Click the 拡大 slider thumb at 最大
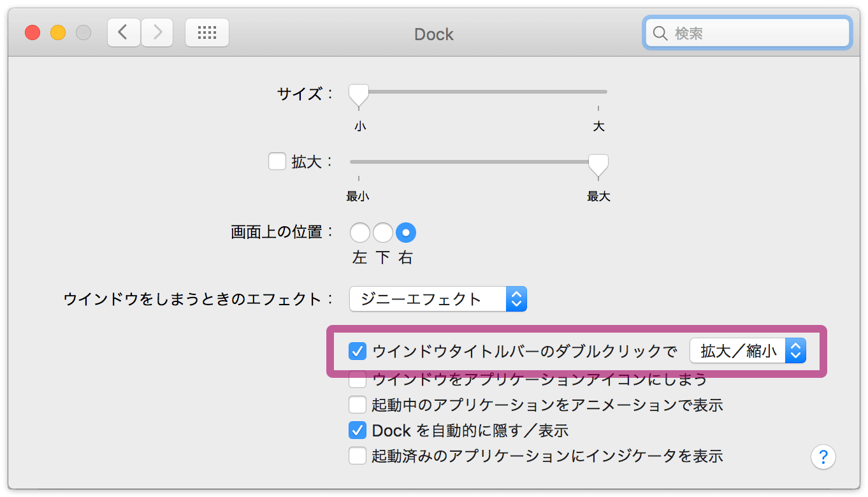The height and width of the screenshot is (497, 868). point(598,165)
